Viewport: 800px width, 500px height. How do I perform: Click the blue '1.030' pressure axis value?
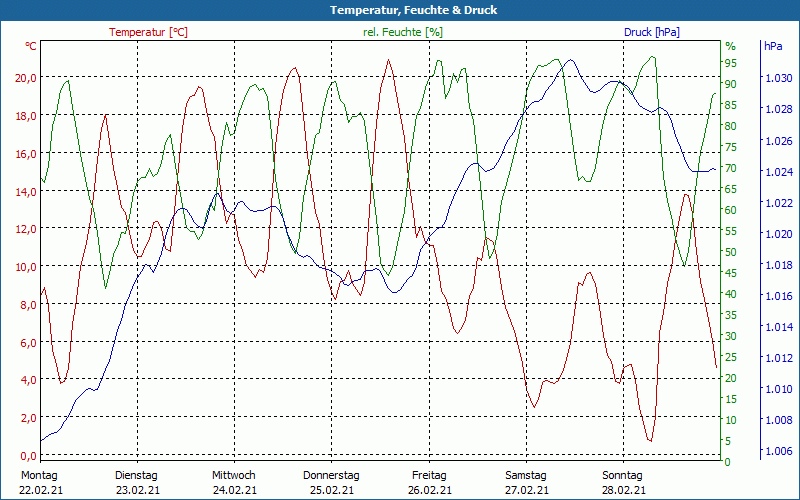coord(779,78)
